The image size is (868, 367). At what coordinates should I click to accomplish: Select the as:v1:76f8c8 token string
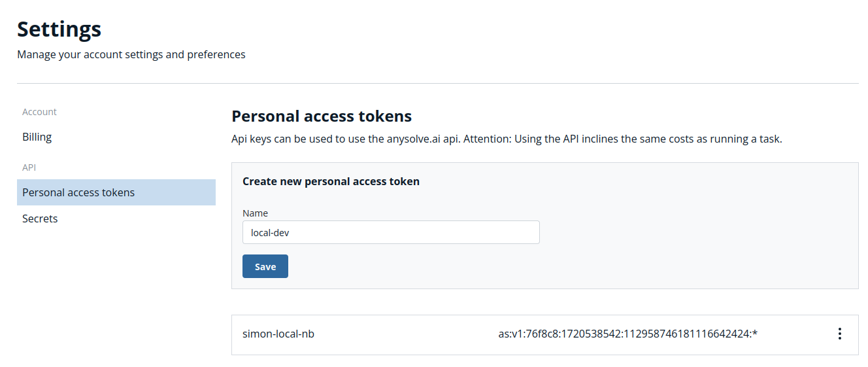pyautogui.click(x=627, y=334)
